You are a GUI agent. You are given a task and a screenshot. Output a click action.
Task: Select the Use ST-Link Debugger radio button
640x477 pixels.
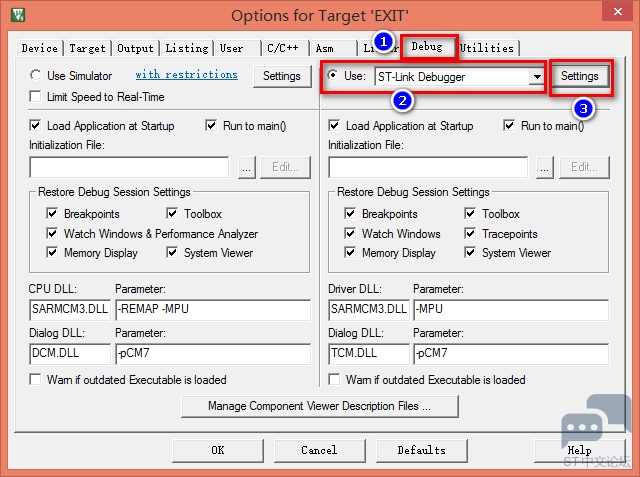coord(333,75)
